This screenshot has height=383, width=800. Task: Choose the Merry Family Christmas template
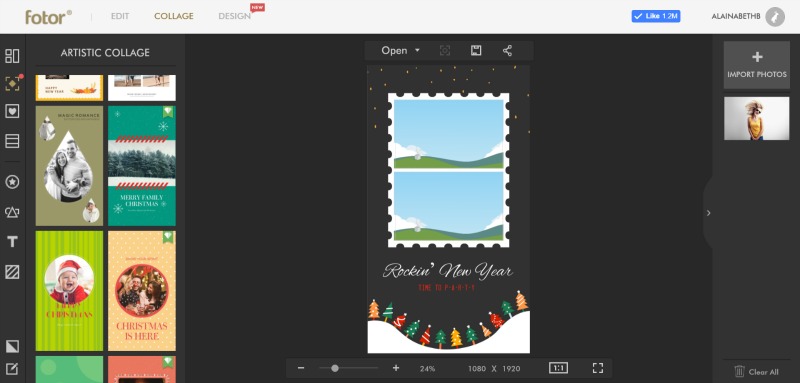tap(142, 166)
